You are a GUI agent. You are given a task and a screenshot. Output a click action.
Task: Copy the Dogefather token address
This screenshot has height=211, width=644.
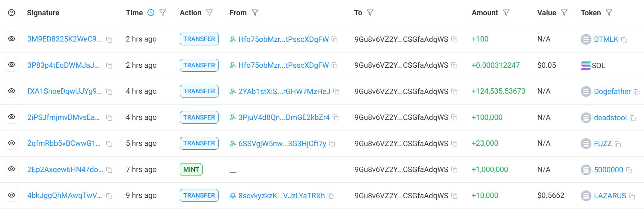[637, 92]
